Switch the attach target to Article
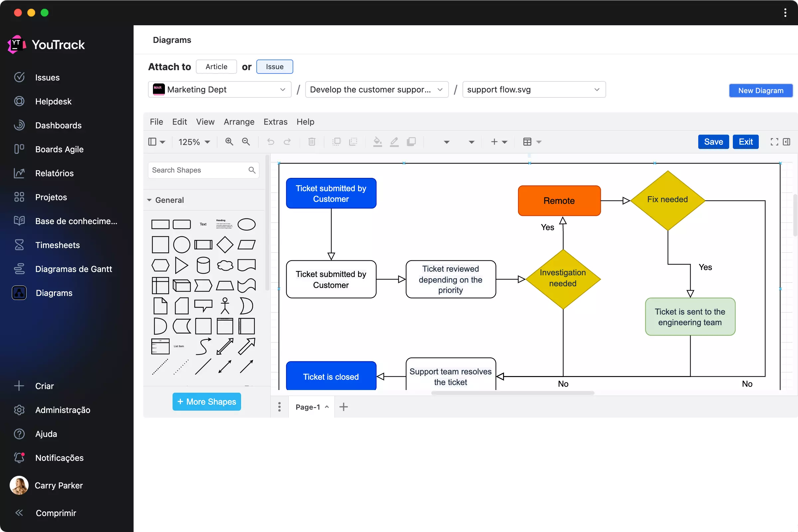798x532 pixels. pyautogui.click(x=216, y=66)
